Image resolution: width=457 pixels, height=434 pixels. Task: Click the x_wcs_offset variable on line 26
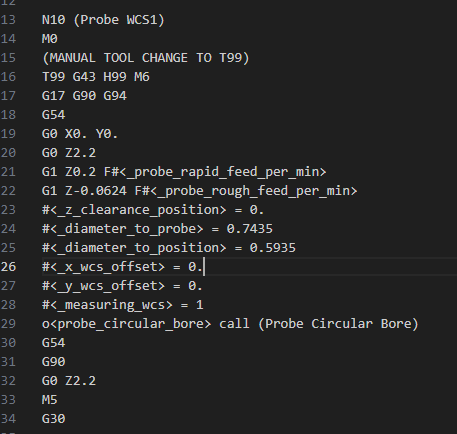click(103, 267)
